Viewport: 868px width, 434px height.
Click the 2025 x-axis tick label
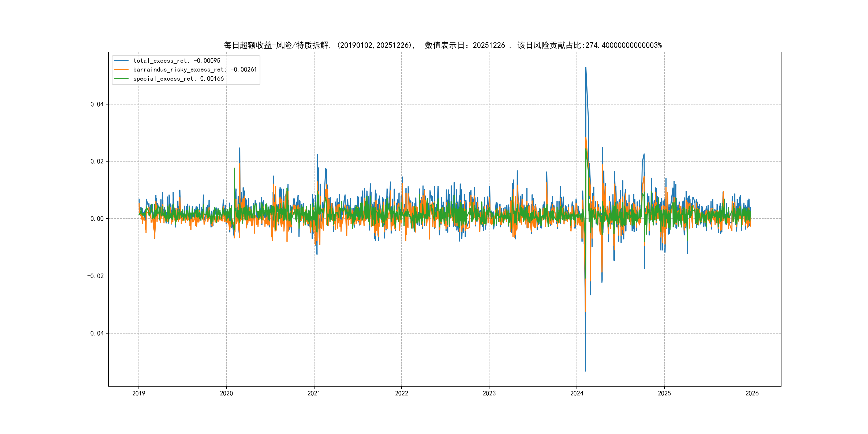pos(664,393)
